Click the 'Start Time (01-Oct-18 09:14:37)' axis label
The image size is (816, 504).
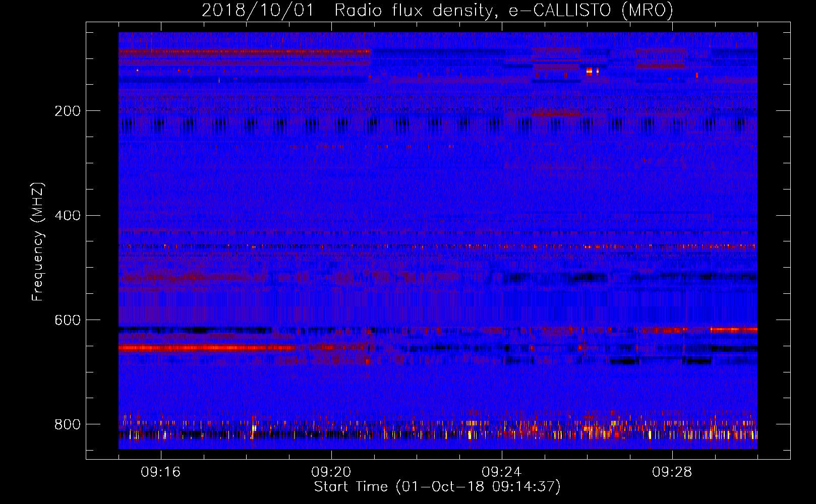437,487
